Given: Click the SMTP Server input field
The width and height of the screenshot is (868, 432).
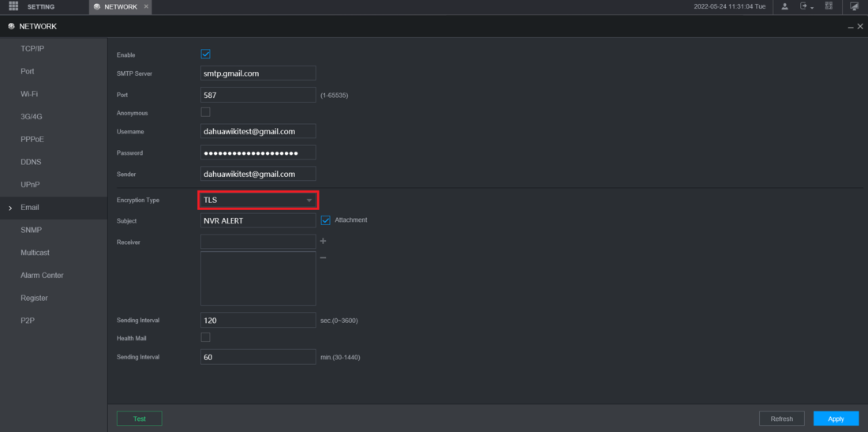Looking at the screenshot, I should point(258,73).
